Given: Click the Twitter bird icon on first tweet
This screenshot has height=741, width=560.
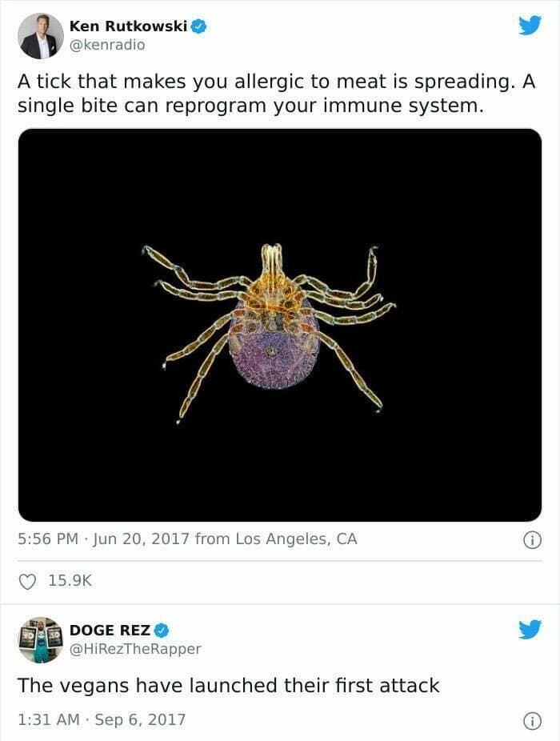Looking at the screenshot, I should click(530, 25).
